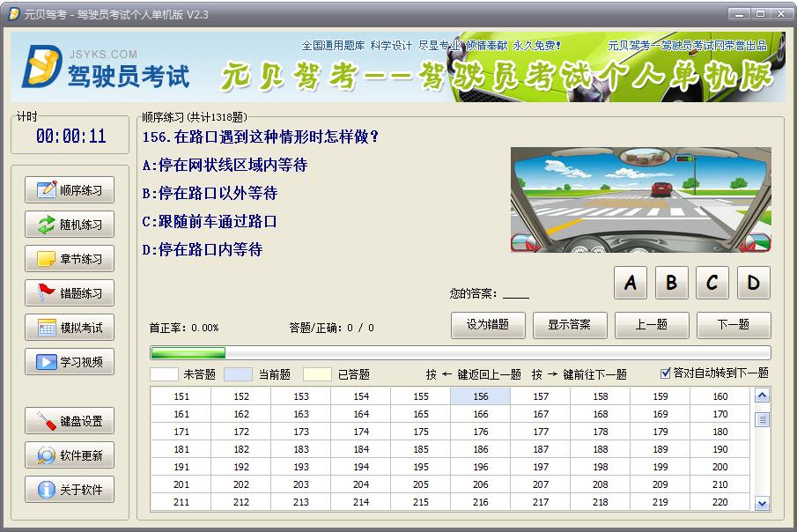Viewport: 797px width, 532px height.
Task: Jump to question 212 cell
Action: pos(241,502)
